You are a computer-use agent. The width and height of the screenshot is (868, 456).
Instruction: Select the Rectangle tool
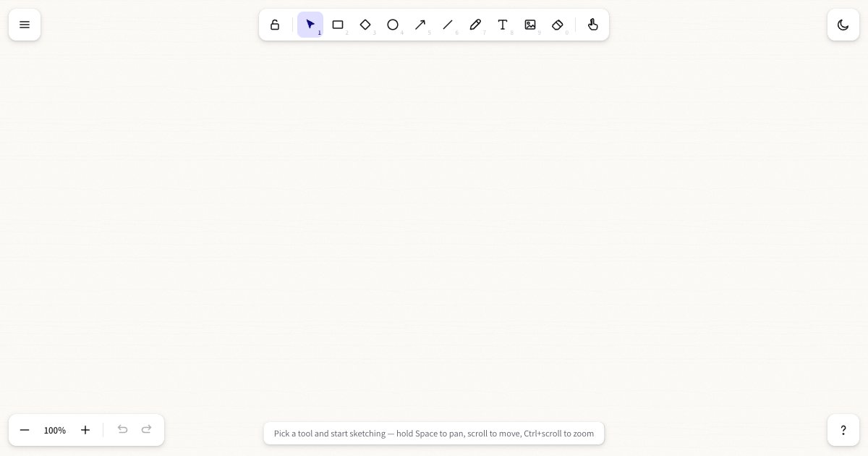(338, 25)
